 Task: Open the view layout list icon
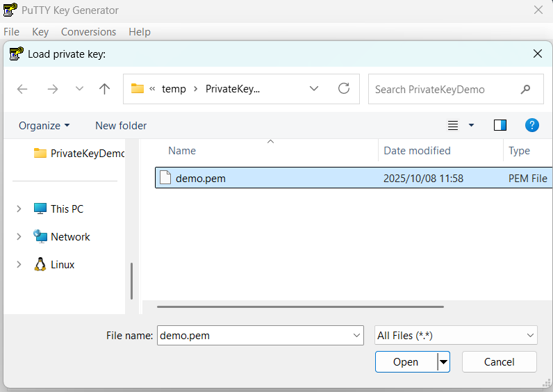coord(453,125)
